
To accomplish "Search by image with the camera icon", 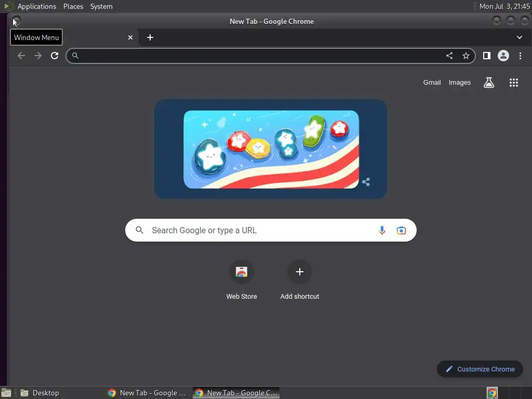I will pyautogui.click(x=401, y=230).
